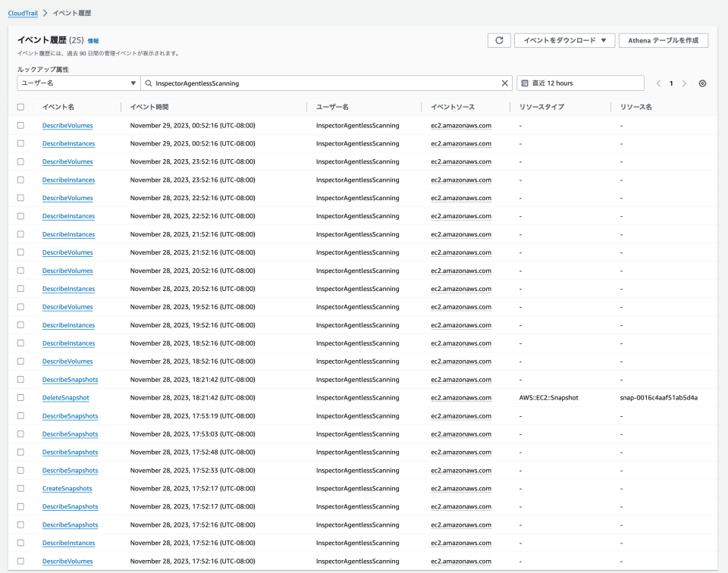Open DescribeVolumes event at 18:52:16
Screen dimensions: 728x573
67,361
